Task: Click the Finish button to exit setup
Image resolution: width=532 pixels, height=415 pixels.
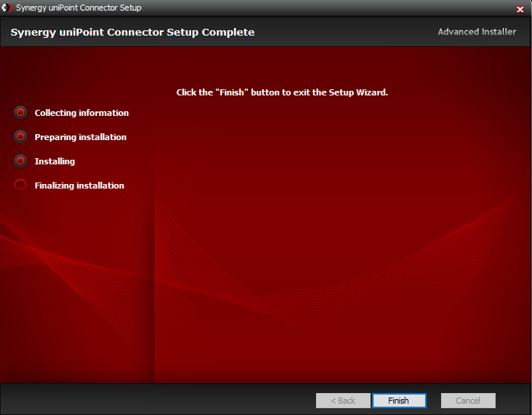Action: tap(399, 401)
